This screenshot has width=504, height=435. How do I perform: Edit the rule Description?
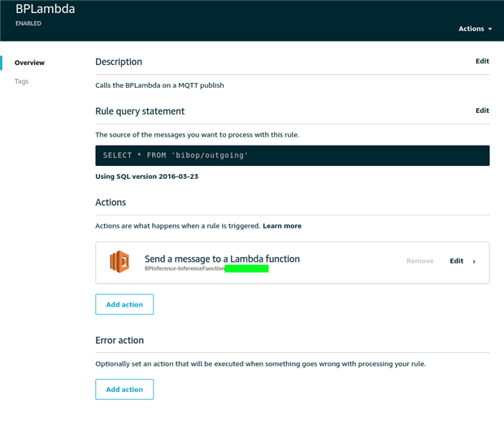[482, 61]
